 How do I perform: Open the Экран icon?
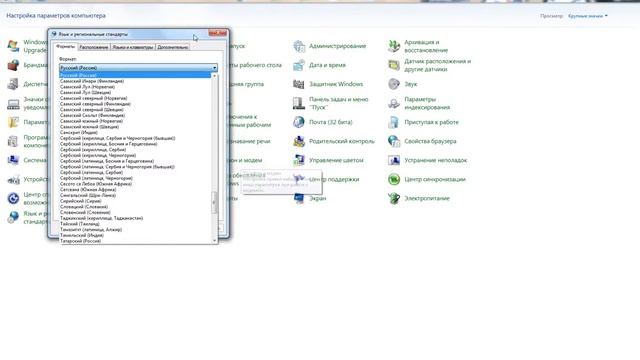coord(299,198)
